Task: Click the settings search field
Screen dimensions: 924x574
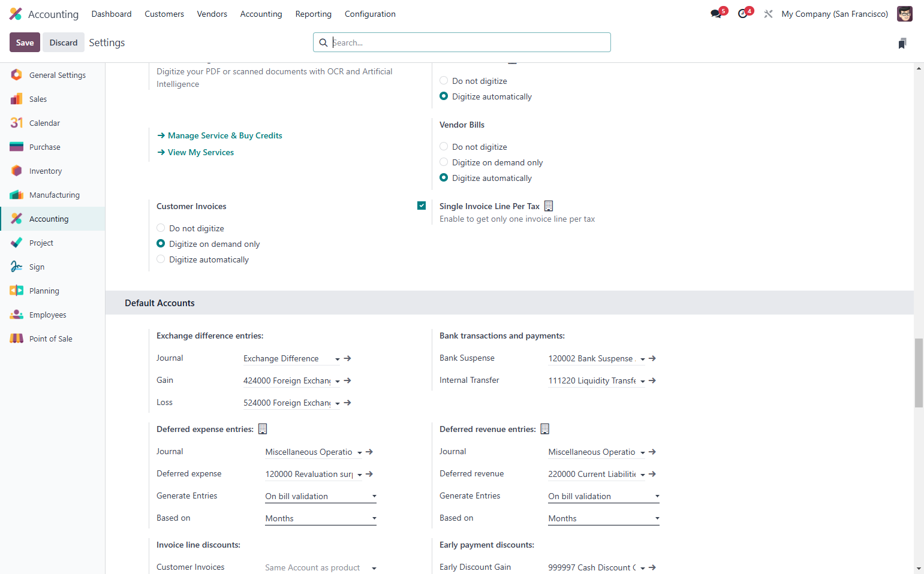Action: (x=462, y=43)
